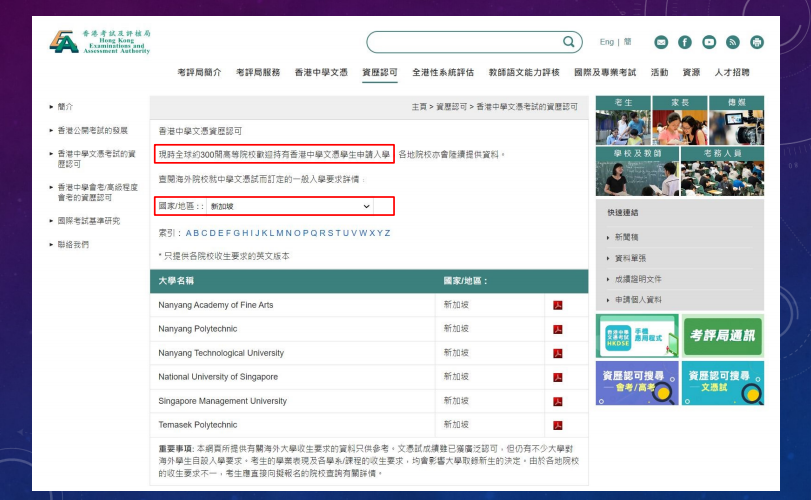The width and height of the screenshot is (811, 500).
Task: Open the 考務人員 thumbnail tile
Action: pos(723,171)
